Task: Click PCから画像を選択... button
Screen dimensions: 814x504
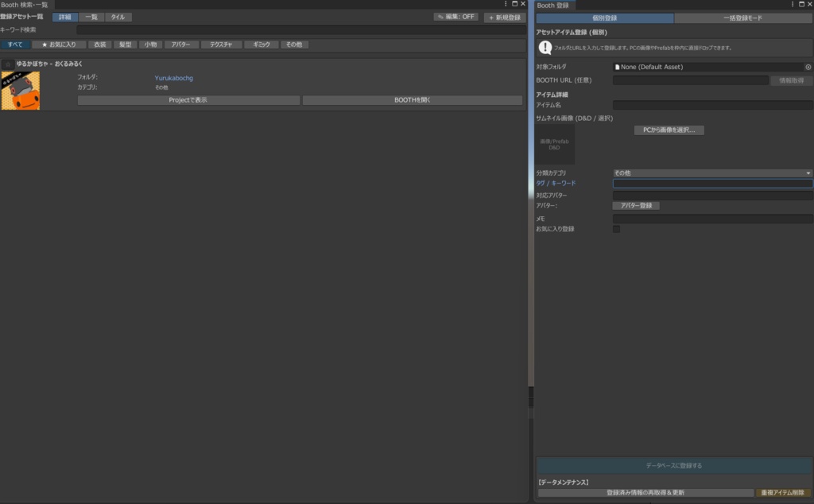Action: click(669, 130)
